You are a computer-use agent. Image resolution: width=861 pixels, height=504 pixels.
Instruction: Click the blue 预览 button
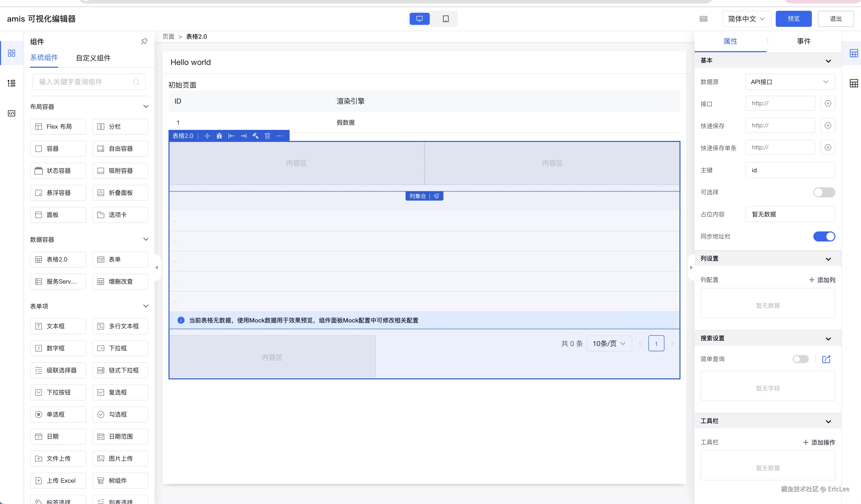click(793, 19)
